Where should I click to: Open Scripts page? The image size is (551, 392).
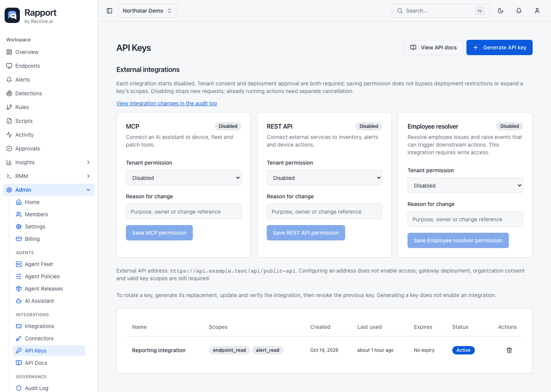[49, 121]
